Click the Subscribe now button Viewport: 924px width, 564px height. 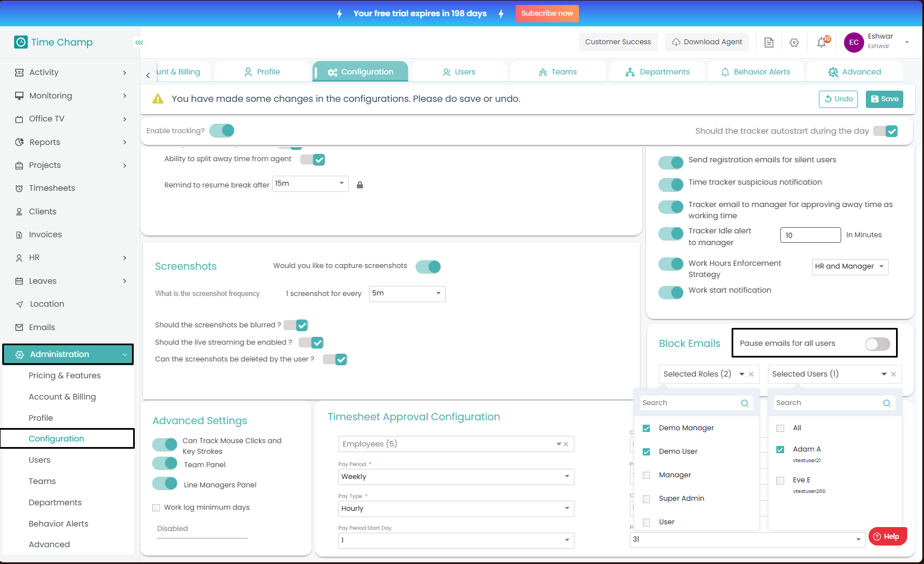pyautogui.click(x=546, y=13)
